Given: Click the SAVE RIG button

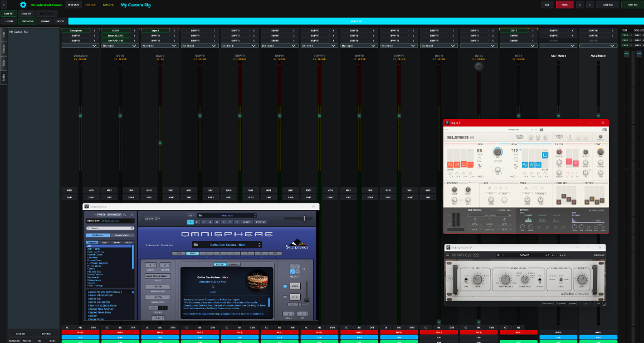Looking at the screenshot, I should [x=633, y=4].
